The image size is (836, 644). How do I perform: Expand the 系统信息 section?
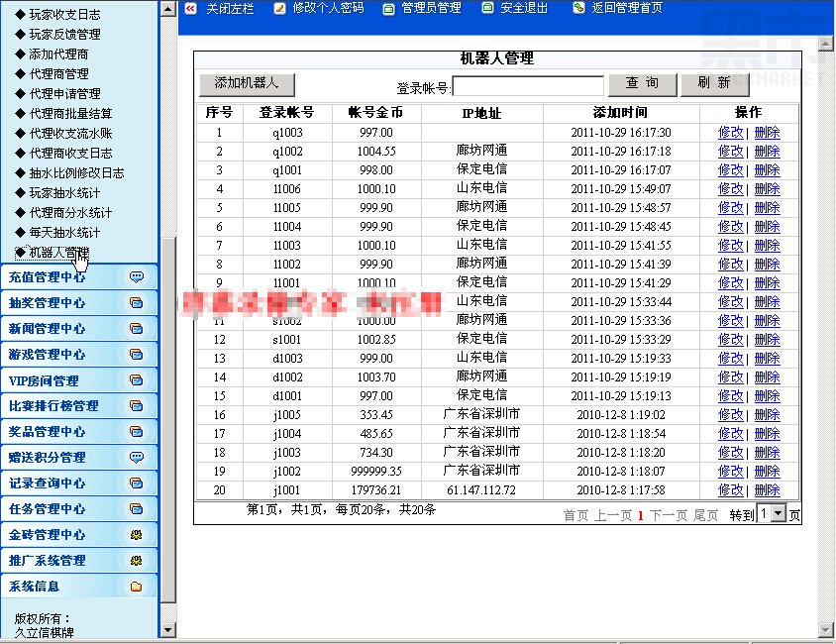click(79, 587)
